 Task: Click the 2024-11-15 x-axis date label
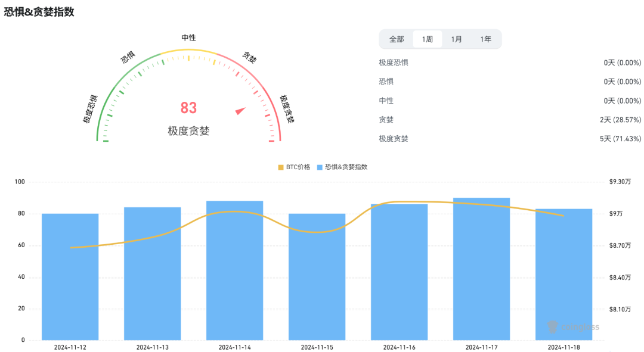pyautogui.click(x=317, y=347)
